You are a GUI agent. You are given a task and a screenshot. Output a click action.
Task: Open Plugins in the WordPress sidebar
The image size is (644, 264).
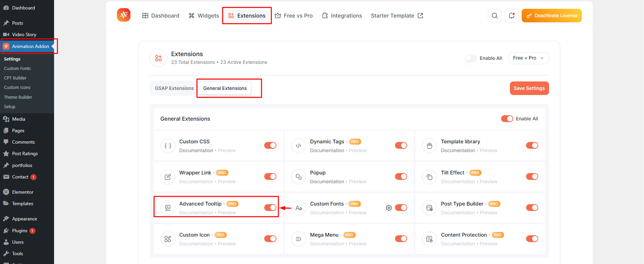pos(27,231)
